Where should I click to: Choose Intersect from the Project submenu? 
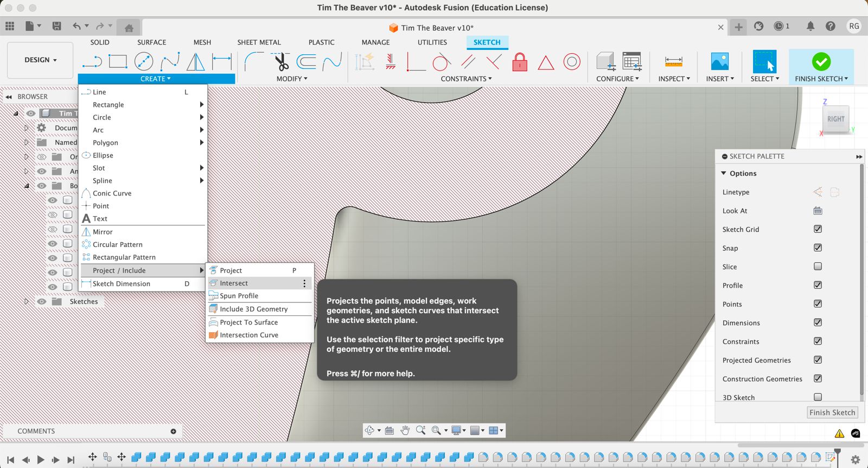pyautogui.click(x=234, y=283)
